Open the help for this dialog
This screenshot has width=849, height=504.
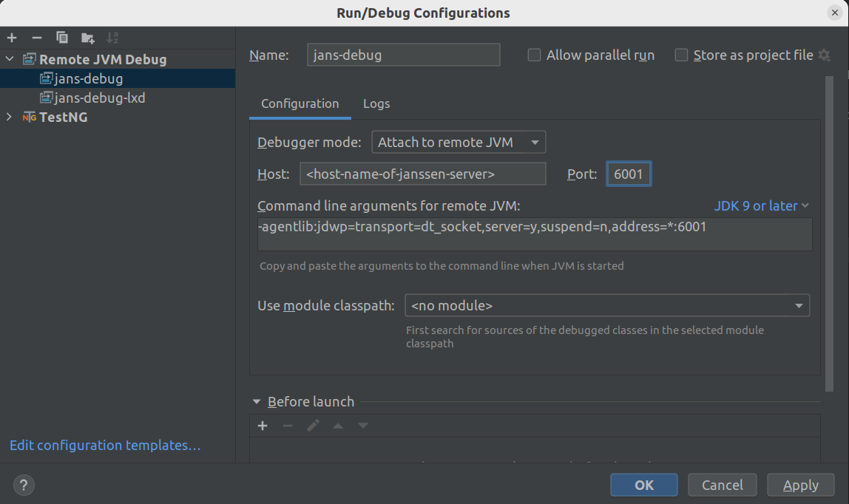pos(23,485)
